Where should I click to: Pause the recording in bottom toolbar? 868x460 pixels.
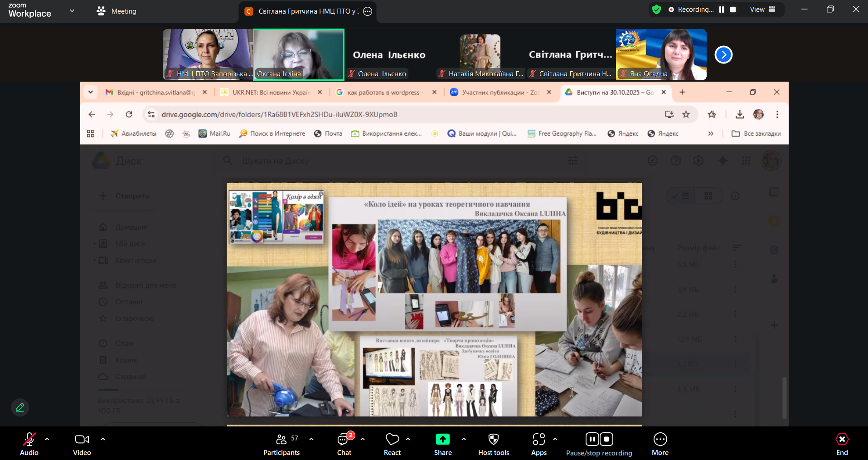(x=592, y=439)
